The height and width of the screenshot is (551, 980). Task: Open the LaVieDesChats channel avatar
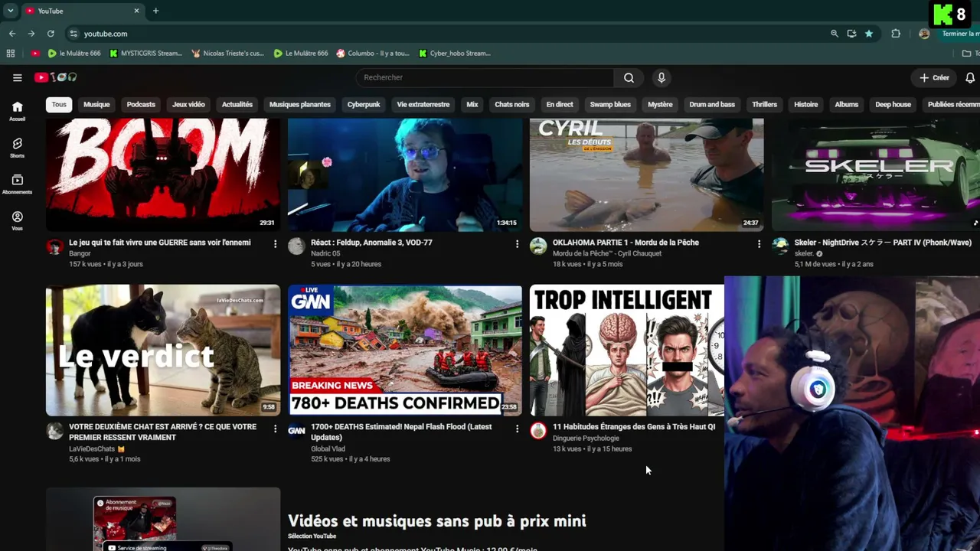pos(54,431)
